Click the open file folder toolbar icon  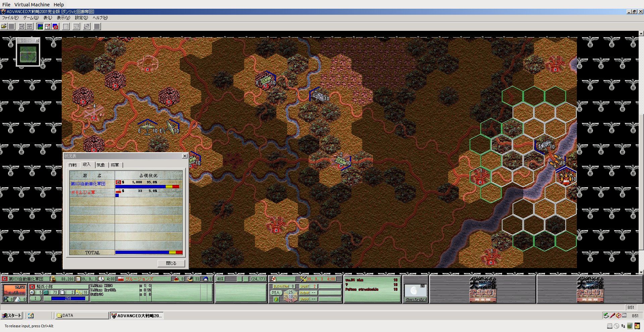(4, 26)
